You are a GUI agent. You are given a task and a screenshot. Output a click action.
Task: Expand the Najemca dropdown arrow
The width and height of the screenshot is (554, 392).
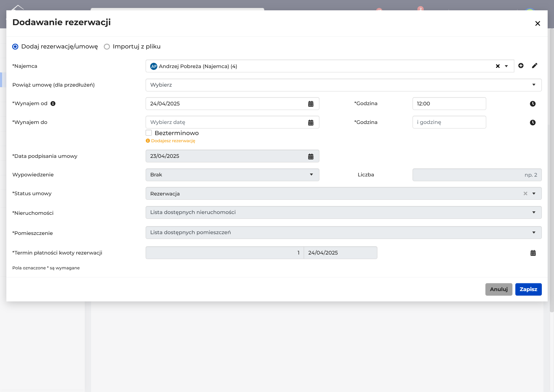506,66
